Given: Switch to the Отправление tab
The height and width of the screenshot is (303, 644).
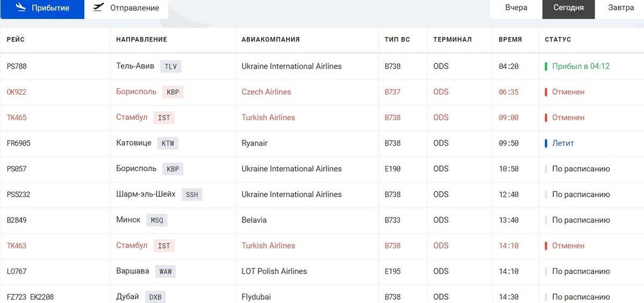Looking at the screenshot, I should (126, 8).
